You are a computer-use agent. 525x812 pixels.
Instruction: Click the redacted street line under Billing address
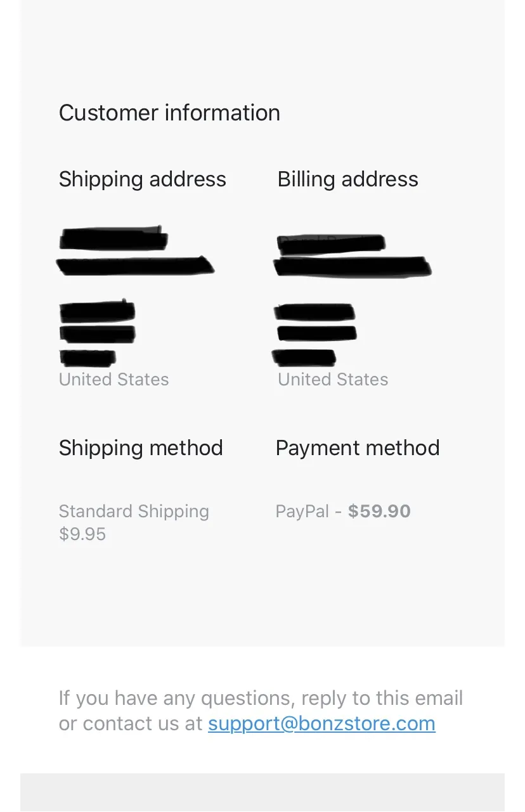tap(353, 267)
